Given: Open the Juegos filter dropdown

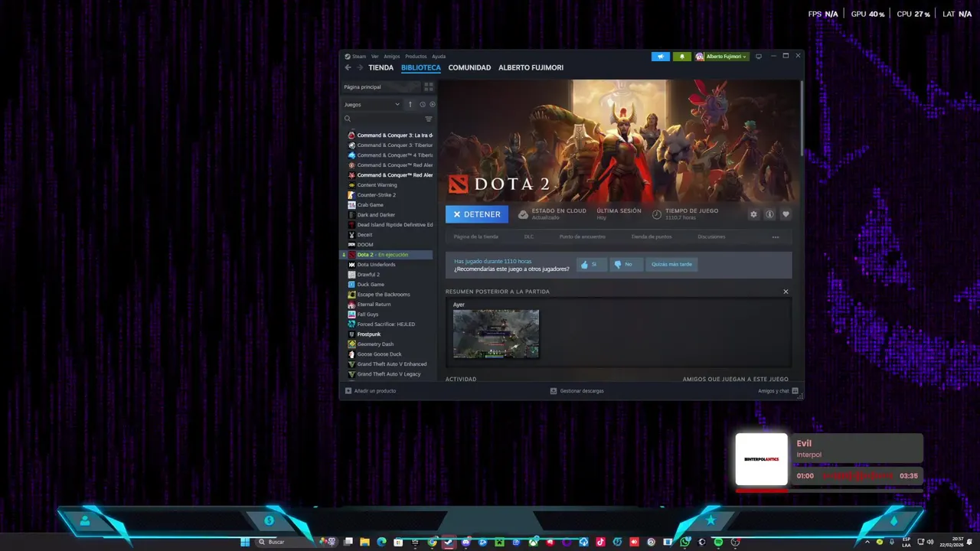Looking at the screenshot, I should pos(372,104).
